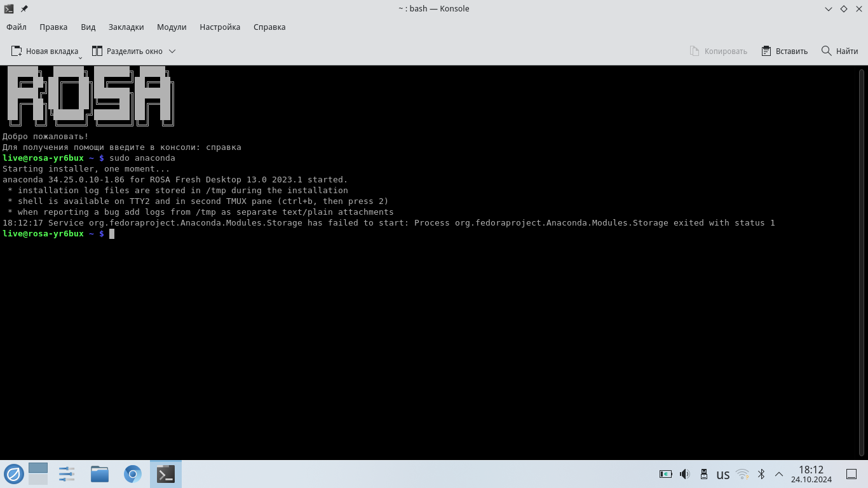Click the 'anaconda 34.25.0.10-1.86' version line

pos(175,180)
